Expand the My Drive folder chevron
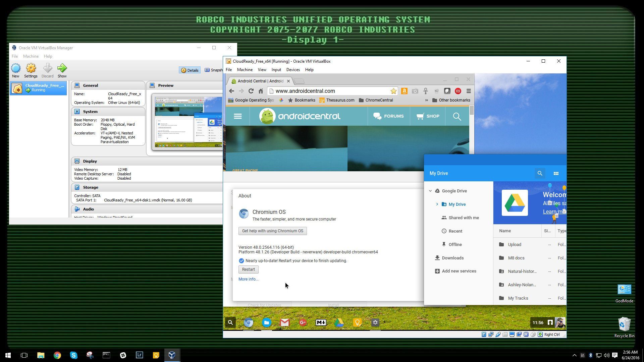 click(437, 204)
